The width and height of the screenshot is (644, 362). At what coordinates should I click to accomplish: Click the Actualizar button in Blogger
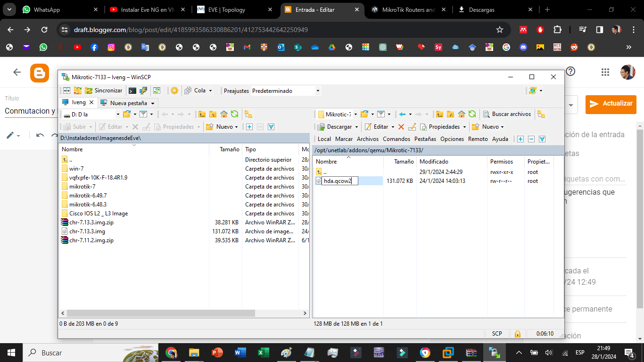click(x=611, y=104)
